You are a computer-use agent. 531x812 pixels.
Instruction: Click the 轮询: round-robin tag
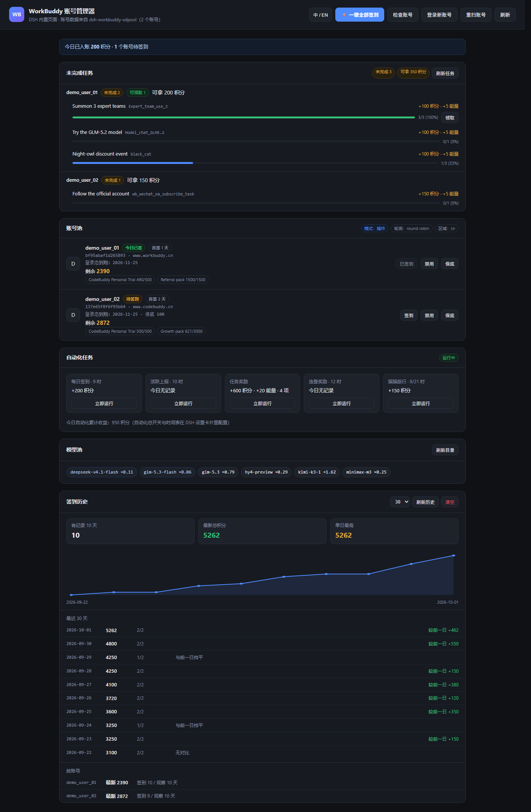412,228
